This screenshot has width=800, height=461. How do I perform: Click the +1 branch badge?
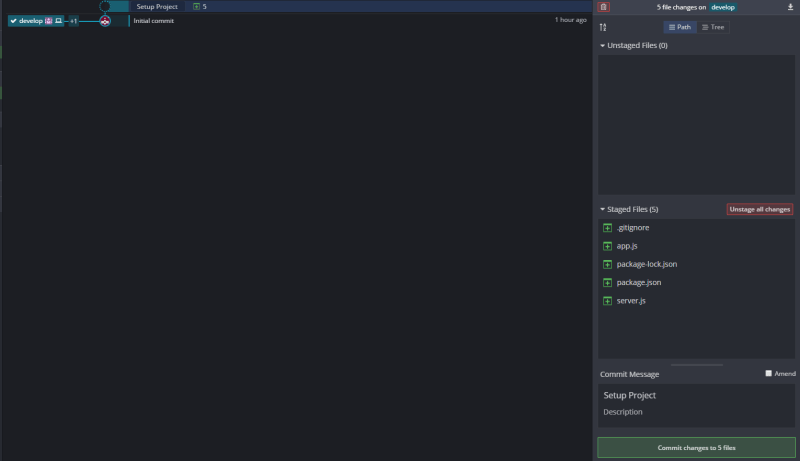click(73, 21)
